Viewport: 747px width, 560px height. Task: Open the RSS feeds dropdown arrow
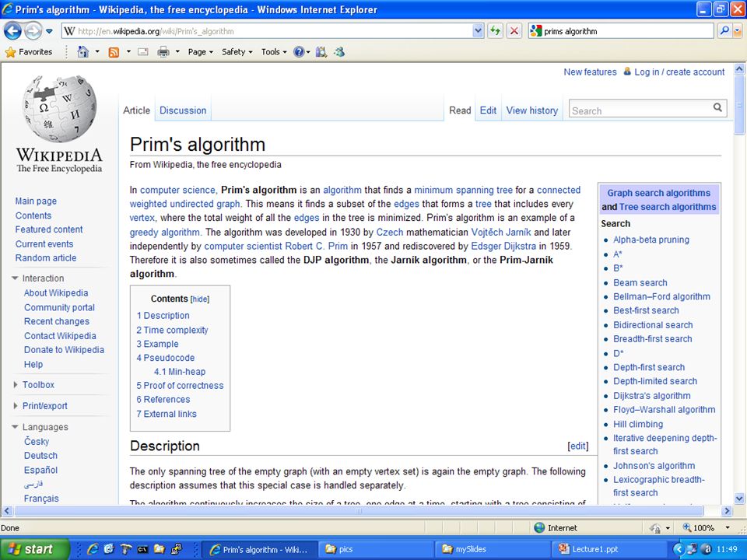(128, 52)
